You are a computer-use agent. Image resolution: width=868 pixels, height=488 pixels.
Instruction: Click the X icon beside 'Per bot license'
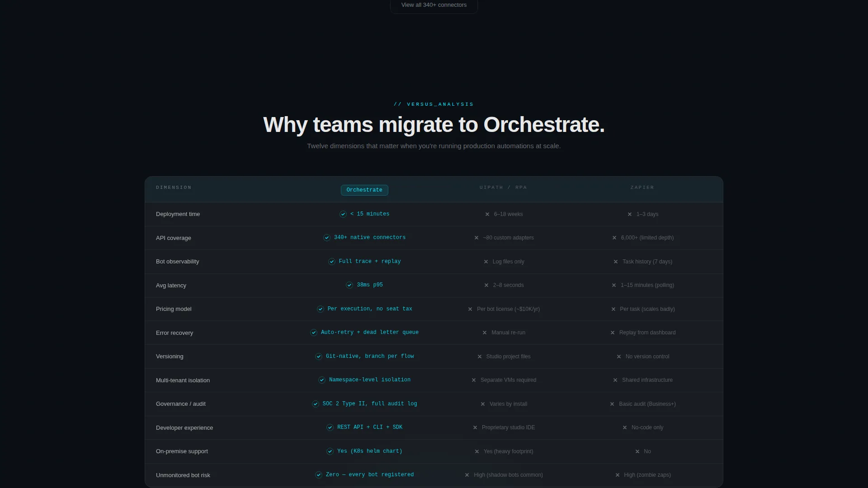pyautogui.click(x=470, y=309)
